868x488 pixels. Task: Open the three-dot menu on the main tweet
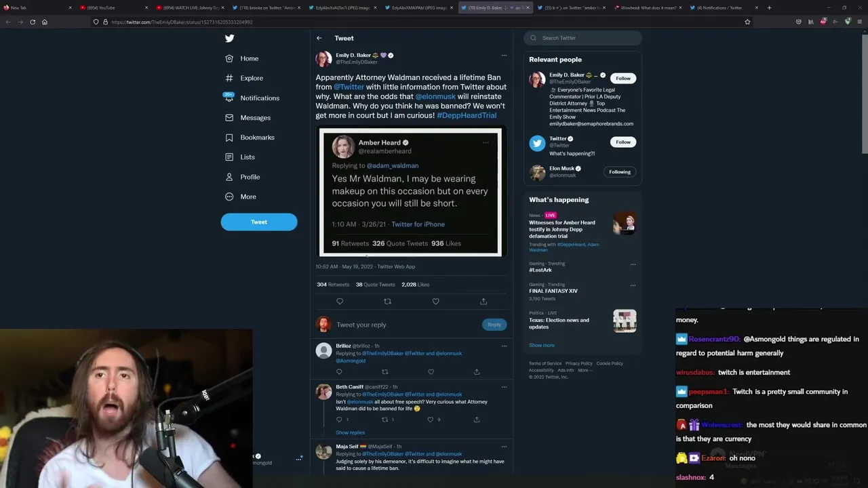tap(504, 56)
